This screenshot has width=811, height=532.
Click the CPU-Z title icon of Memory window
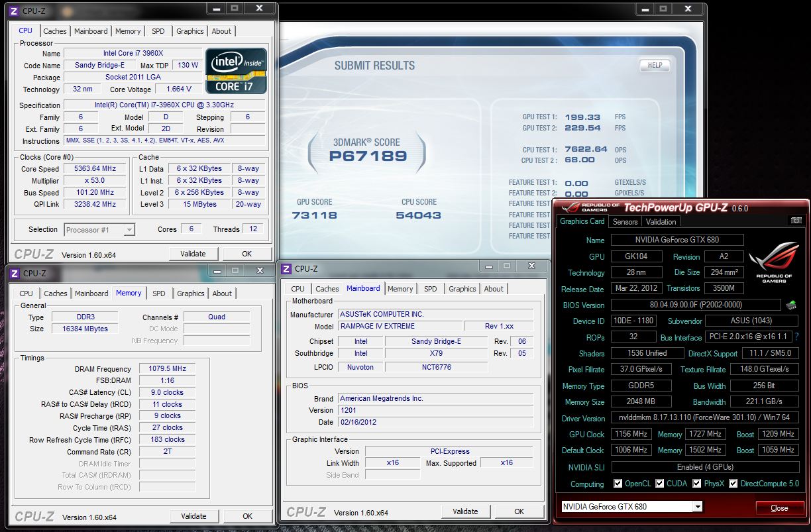coord(14,273)
